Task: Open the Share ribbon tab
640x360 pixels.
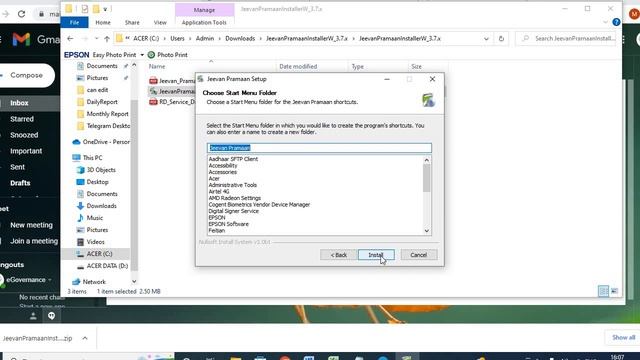Action: coord(132,22)
